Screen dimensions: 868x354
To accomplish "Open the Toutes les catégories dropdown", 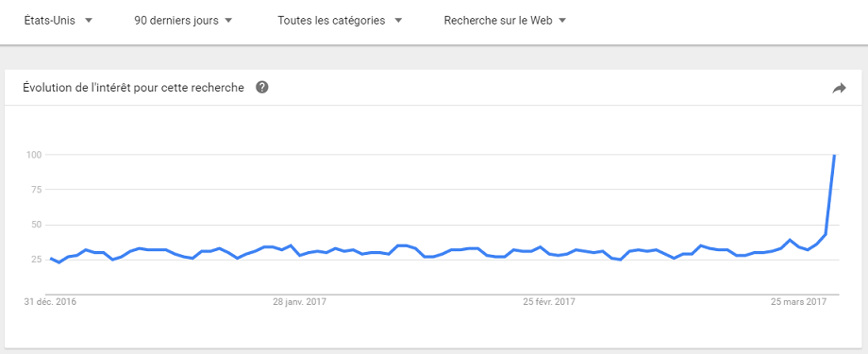I will pyautogui.click(x=340, y=21).
